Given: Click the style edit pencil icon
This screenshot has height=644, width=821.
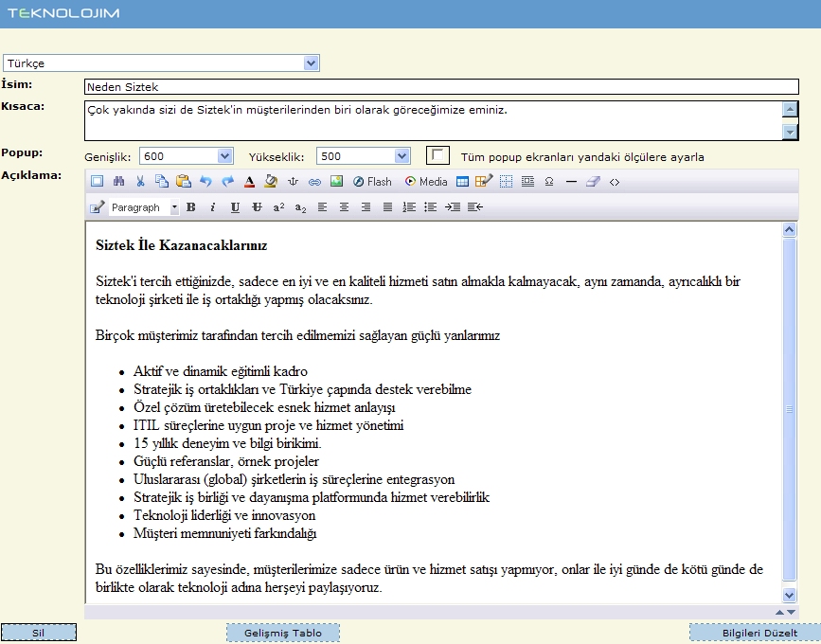Looking at the screenshot, I should point(97,207).
